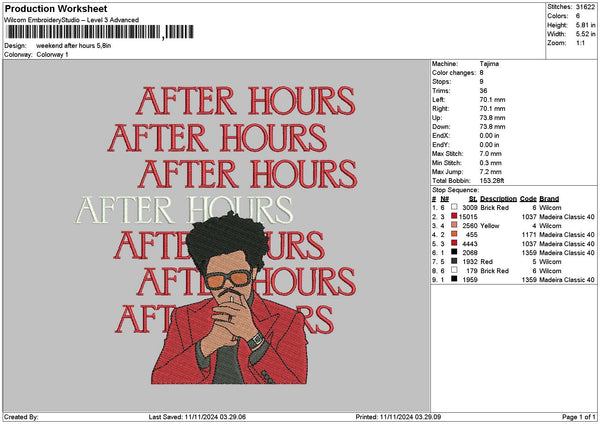Select design name 'weekend after hours 5,8in'
Image resolution: width=600 pixels, height=424 pixels.
pyautogui.click(x=73, y=46)
